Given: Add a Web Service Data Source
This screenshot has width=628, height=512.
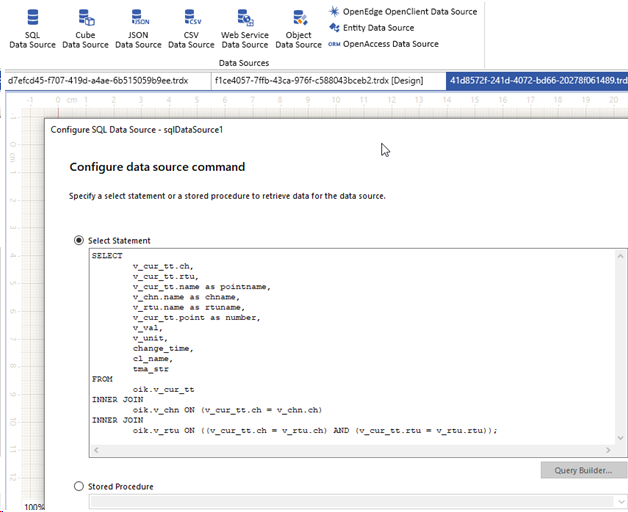Looking at the screenshot, I should (x=244, y=28).
